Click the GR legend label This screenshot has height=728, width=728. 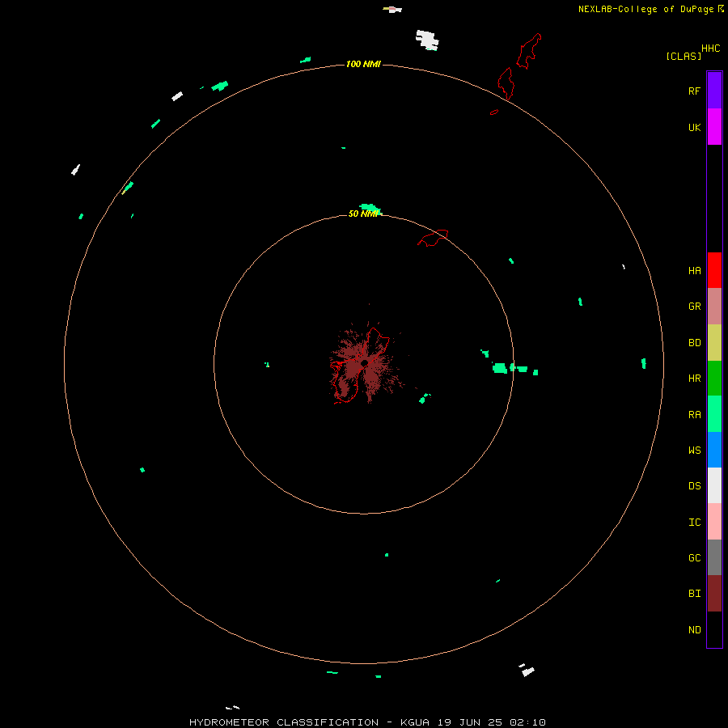tap(694, 307)
